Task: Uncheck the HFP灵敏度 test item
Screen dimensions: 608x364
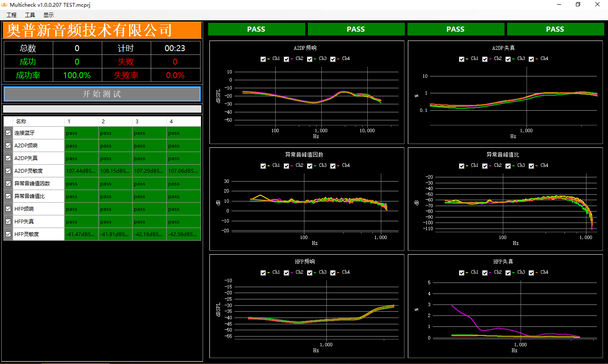Action: click(x=8, y=234)
